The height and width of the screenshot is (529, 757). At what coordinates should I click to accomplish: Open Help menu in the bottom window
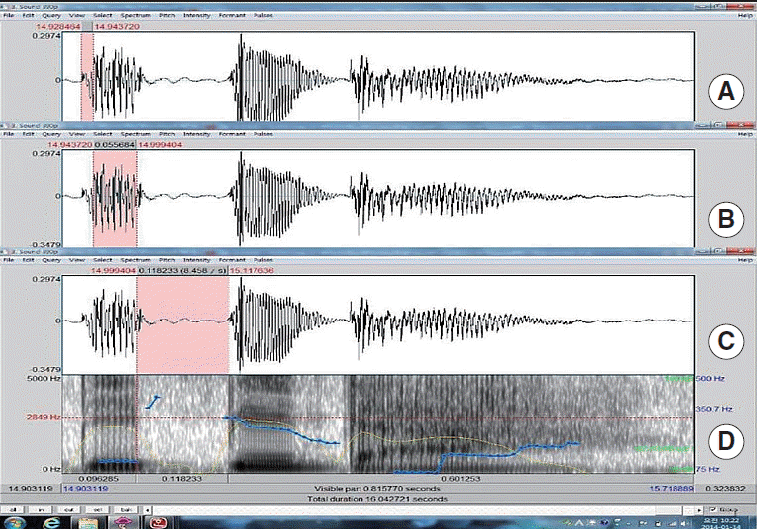pyautogui.click(x=744, y=262)
